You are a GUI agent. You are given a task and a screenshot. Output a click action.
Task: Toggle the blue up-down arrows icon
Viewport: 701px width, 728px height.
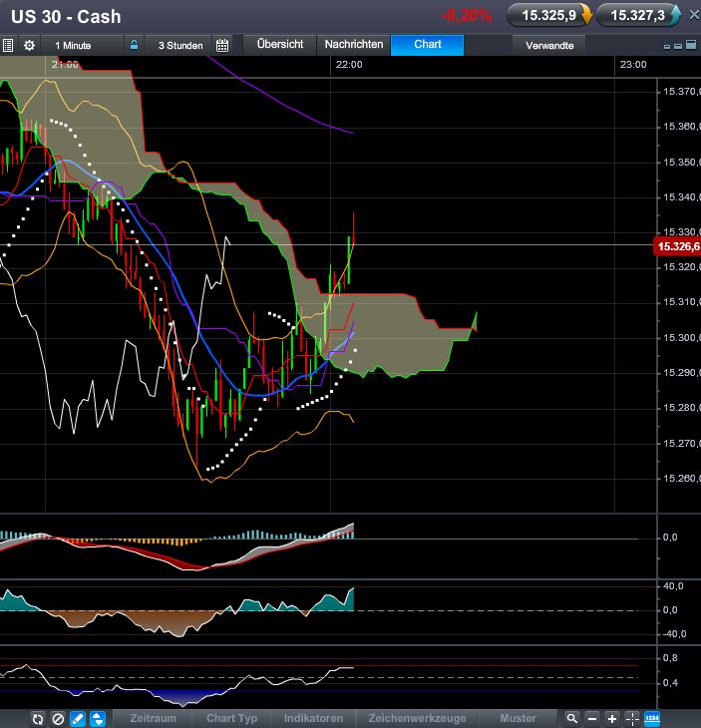[x=98, y=719]
